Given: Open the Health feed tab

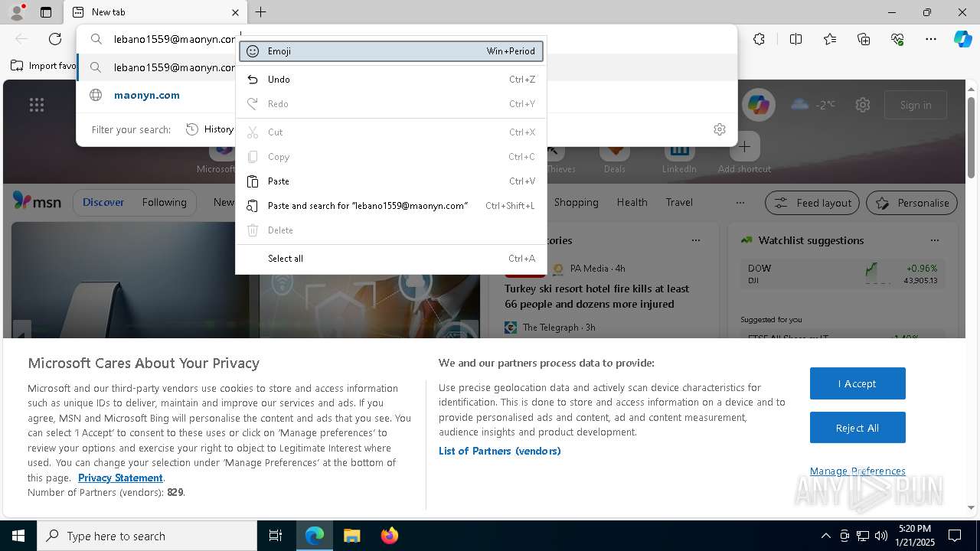Looking at the screenshot, I should click(632, 202).
